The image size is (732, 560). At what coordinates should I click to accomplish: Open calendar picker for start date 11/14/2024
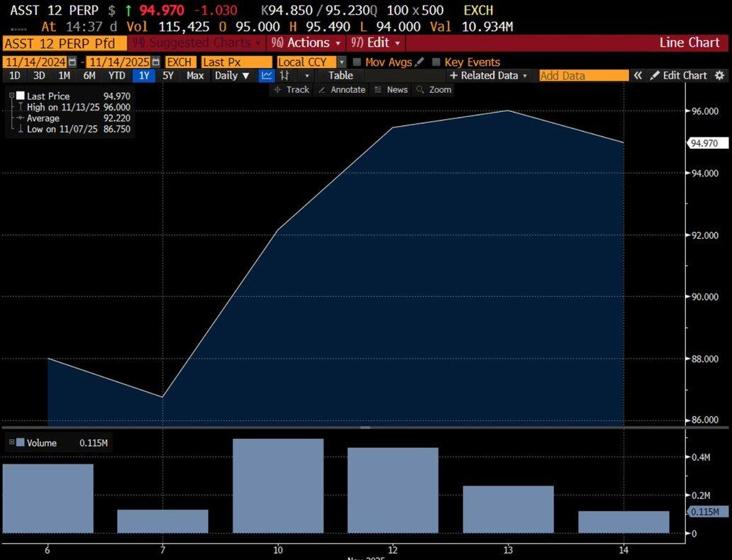72,62
